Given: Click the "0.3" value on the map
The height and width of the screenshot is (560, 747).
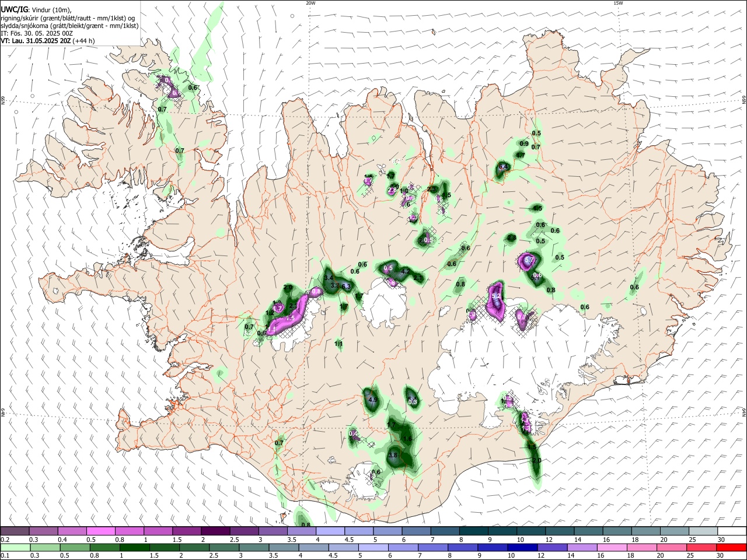Looking at the screenshot, I should (413, 402).
